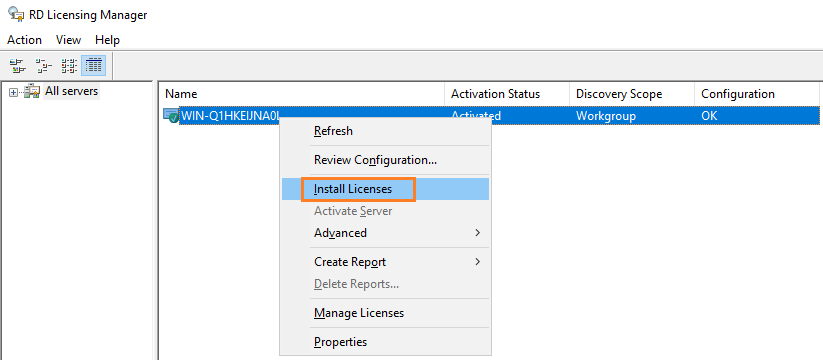Select the Details view toolbar icon
The width and height of the screenshot is (823, 360).
point(94,66)
